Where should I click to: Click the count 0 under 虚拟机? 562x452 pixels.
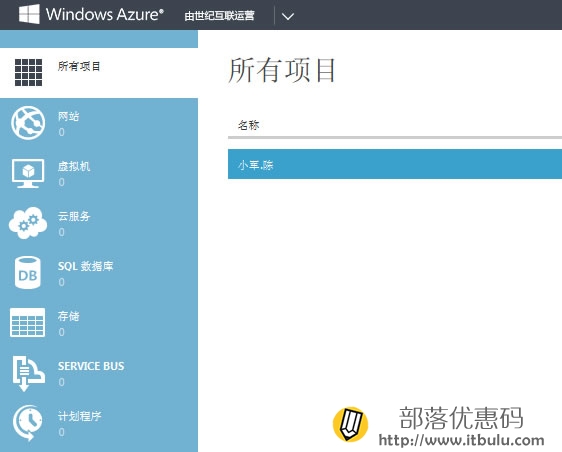(x=62, y=182)
